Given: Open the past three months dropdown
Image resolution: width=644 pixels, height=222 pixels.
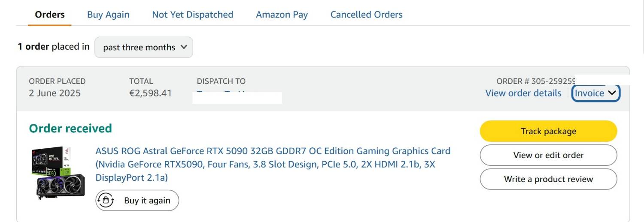Looking at the screenshot, I should click(143, 47).
